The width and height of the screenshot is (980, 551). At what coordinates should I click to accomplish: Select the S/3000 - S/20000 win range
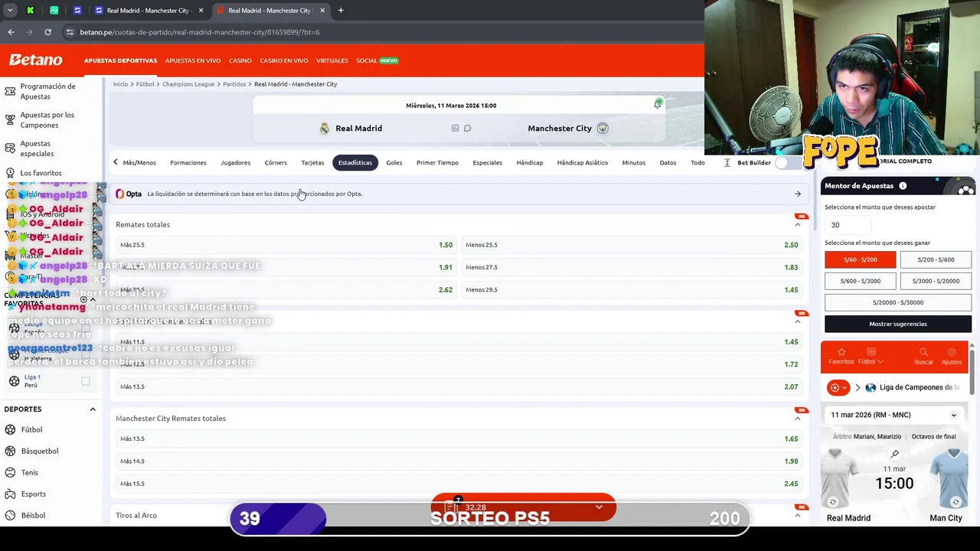pos(936,281)
